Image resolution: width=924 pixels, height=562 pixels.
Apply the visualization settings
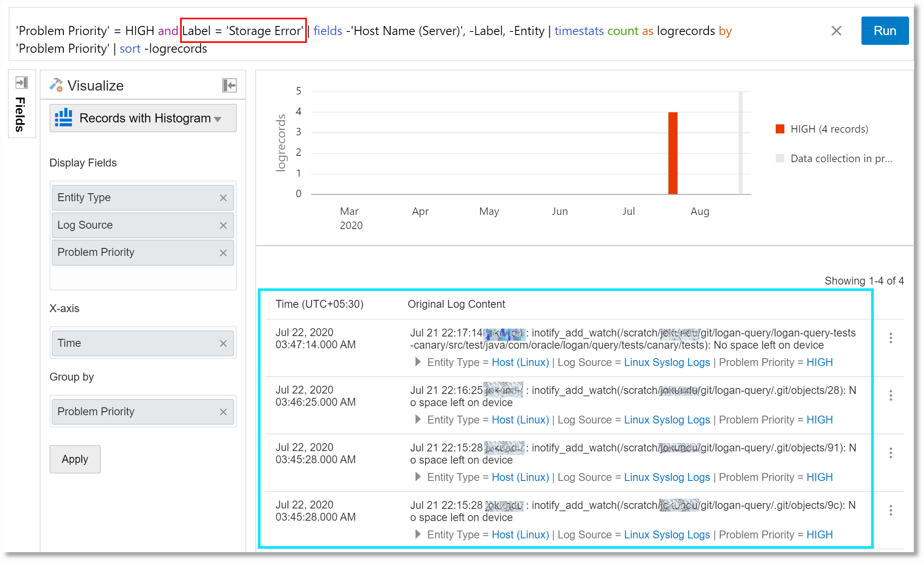coord(75,459)
